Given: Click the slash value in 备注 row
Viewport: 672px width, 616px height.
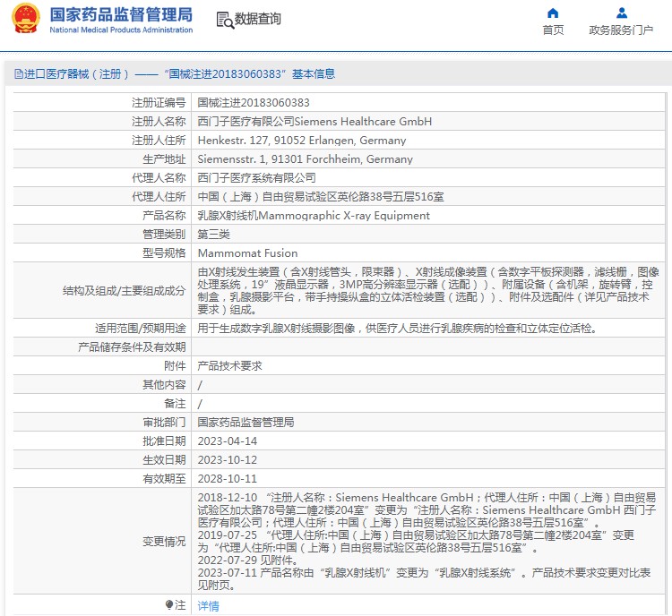Looking at the screenshot, I should pyautogui.click(x=200, y=404).
